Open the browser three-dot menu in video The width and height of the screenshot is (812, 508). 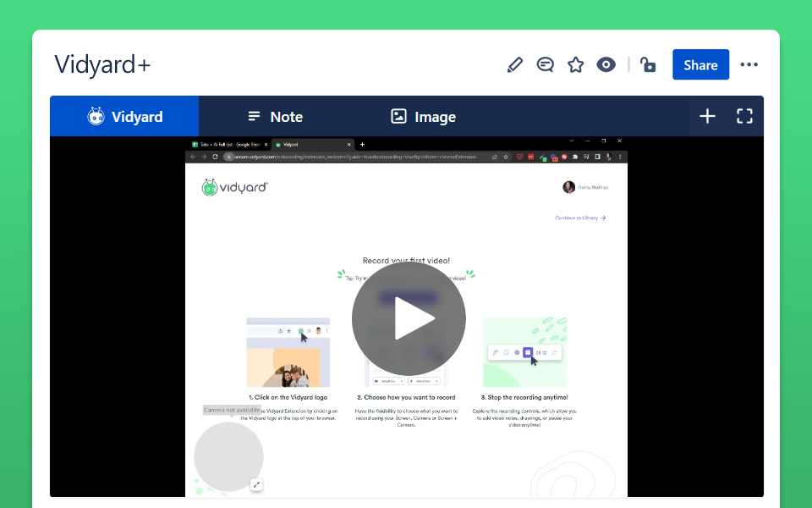point(620,157)
